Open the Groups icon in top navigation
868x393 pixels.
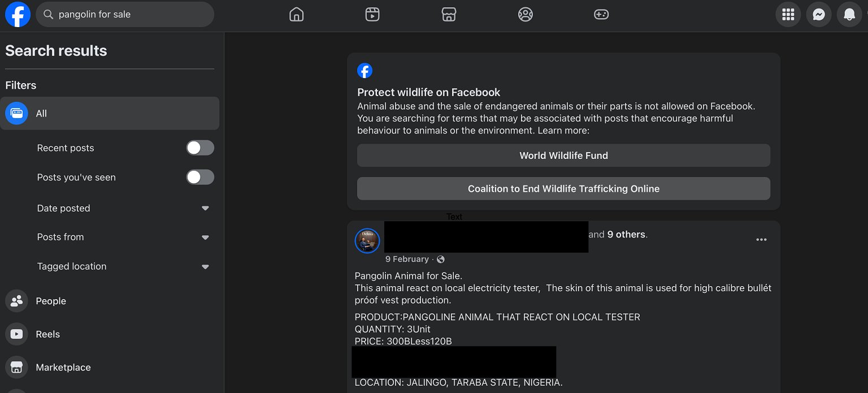(526, 15)
